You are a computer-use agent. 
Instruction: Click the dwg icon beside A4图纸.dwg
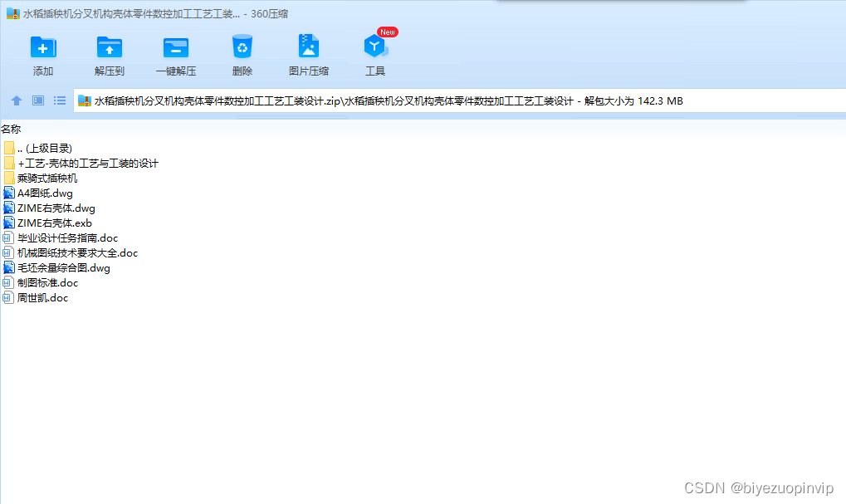tap(8, 193)
